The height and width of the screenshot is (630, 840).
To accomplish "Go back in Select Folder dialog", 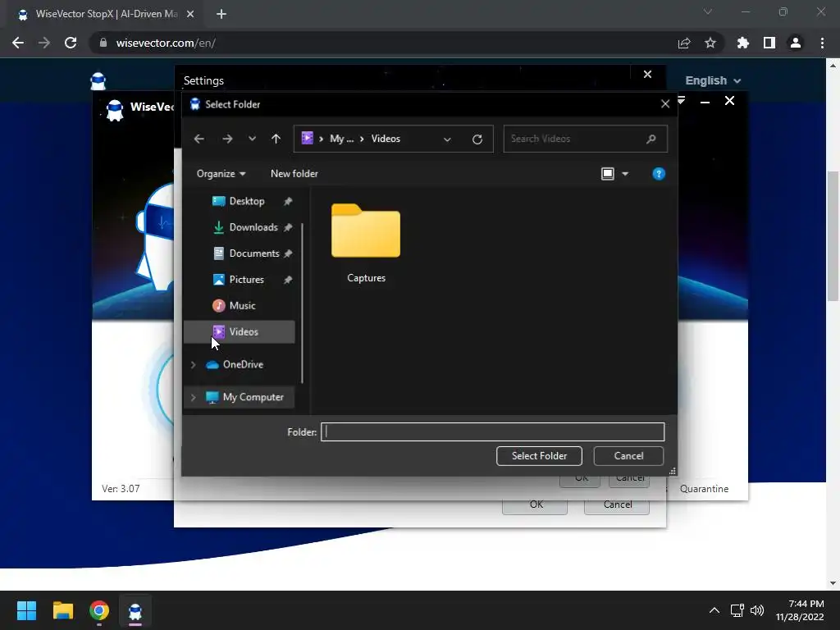I will [199, 139].
